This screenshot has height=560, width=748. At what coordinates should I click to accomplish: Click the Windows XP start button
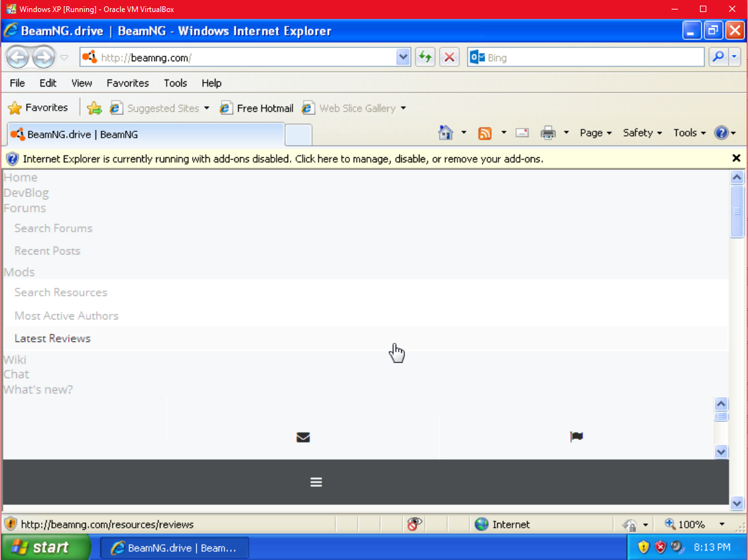tap(45, 547)
